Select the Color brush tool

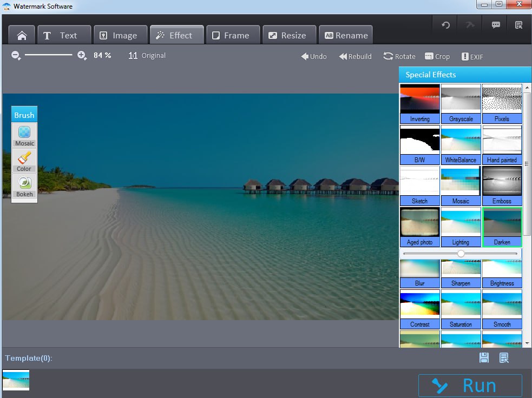click(x=24, y=161)
